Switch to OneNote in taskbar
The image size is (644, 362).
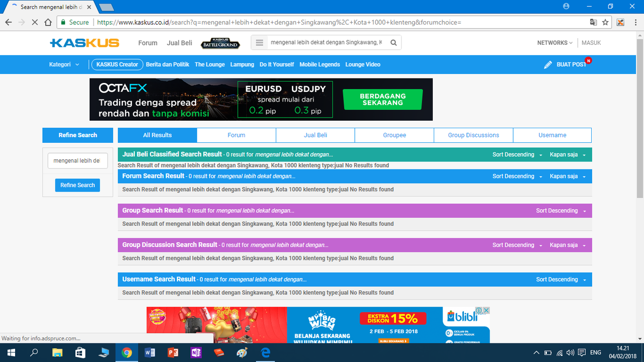pos(196,352)
